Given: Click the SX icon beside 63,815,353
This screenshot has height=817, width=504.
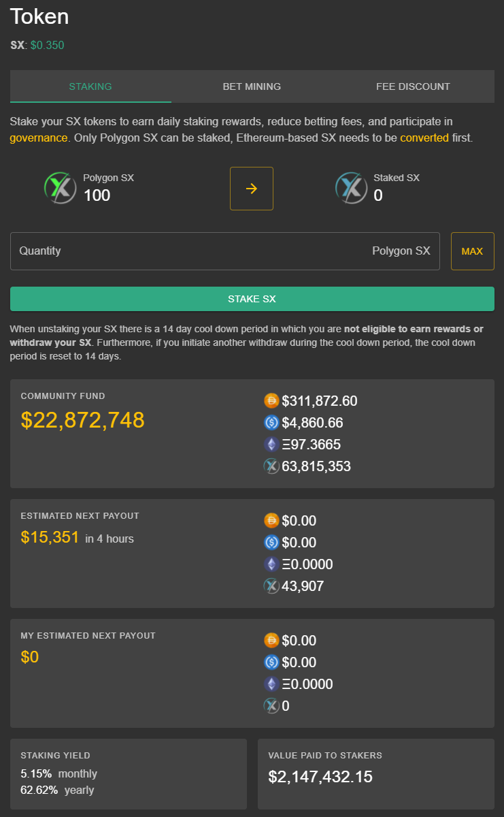Looking at the screenshot, I should (271, 466).
